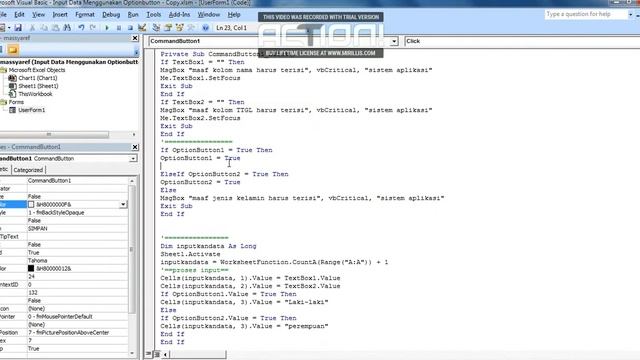Open the Click procedure dropdown

(522, 41)
